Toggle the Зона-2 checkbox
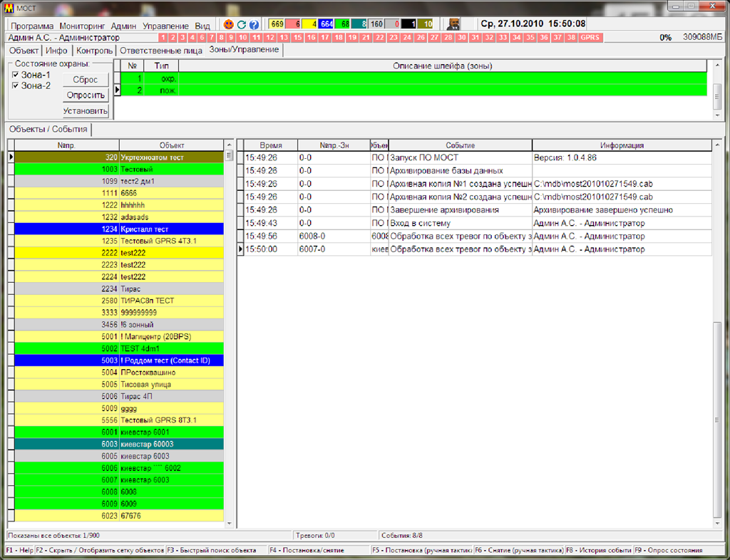Viewport: 730px width, 560px height. click(x=16, y=85)
